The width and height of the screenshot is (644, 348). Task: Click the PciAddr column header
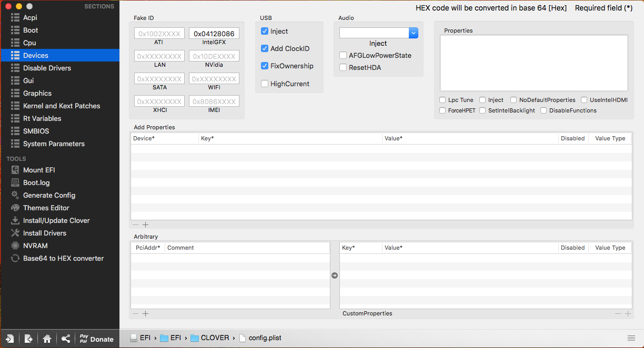pyautogui.click(x=148, y=248)
